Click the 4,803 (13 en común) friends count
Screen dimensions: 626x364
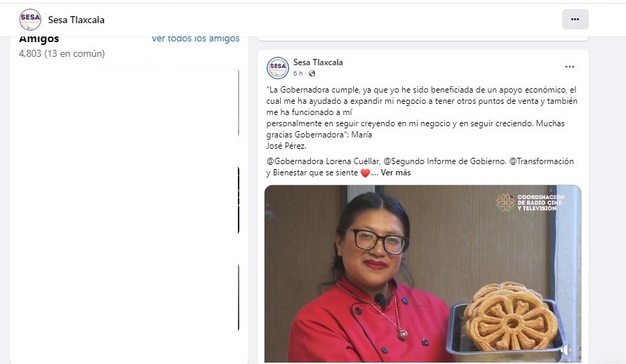[x=62, y=53]
